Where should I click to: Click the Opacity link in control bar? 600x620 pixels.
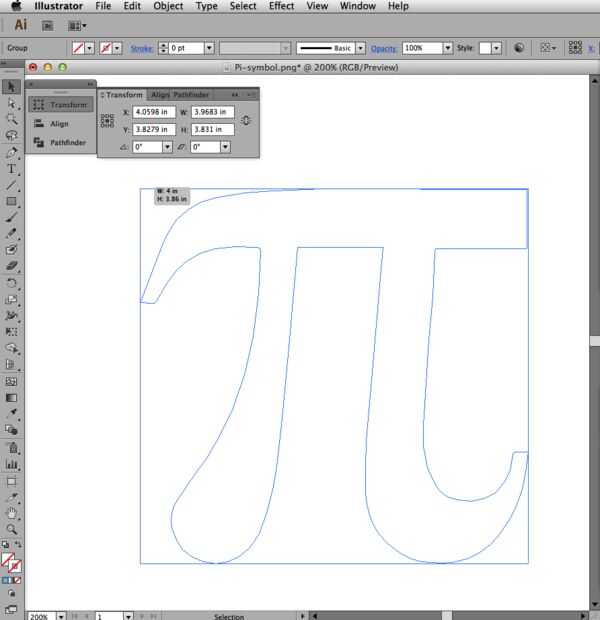[384, 48]
